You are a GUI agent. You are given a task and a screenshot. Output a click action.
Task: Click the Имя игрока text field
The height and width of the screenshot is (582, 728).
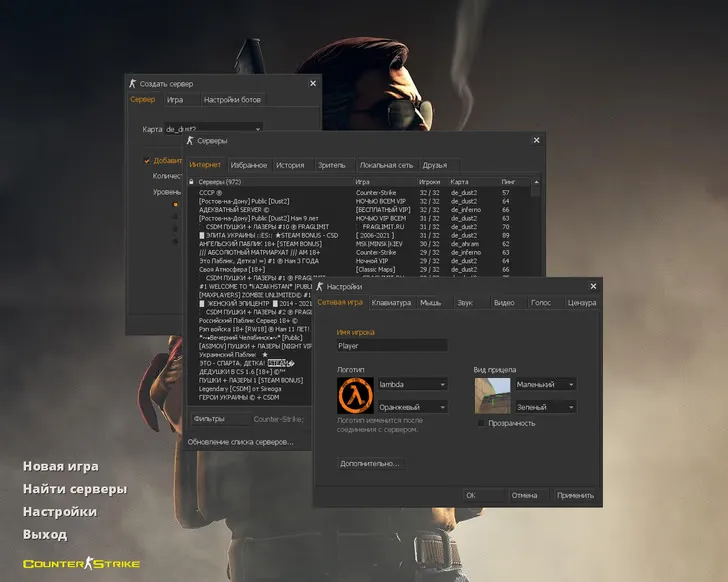[x=392, y=346]
